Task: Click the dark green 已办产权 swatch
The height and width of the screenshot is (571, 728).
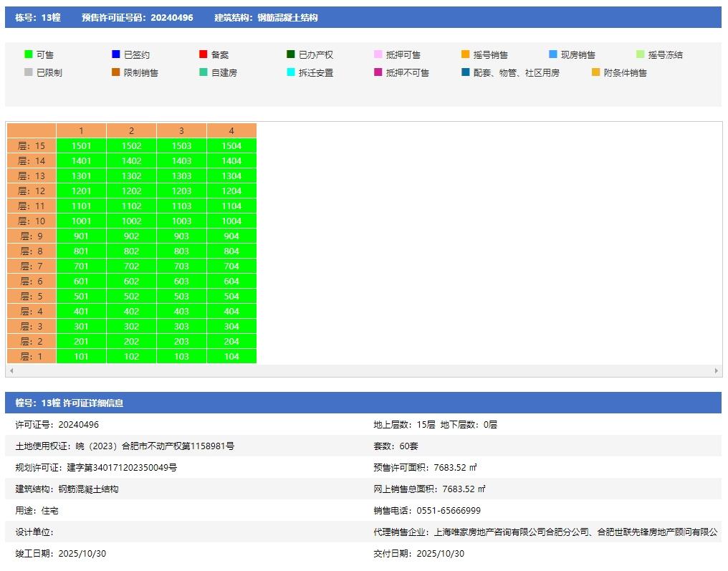Action: pyautogui.click(x=291, y=54)
